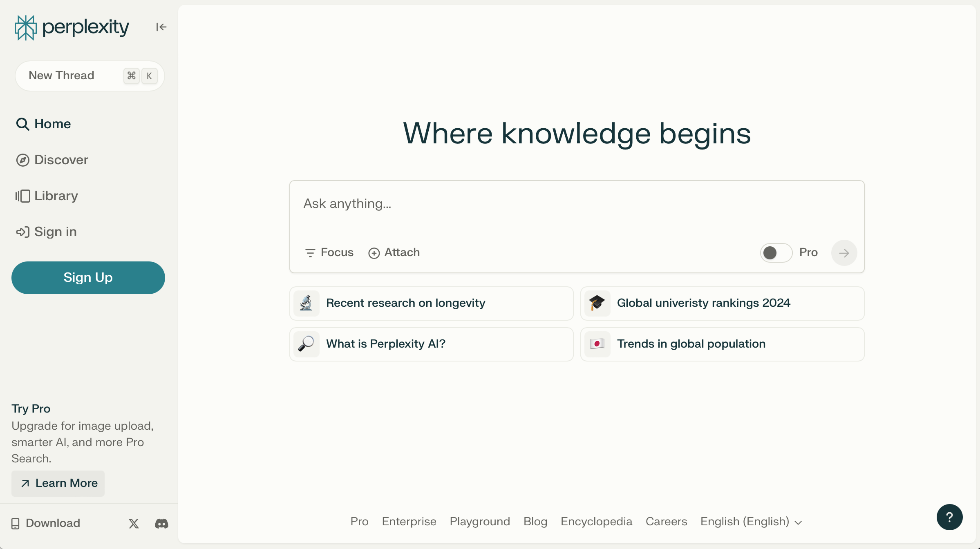Open Perplexity's X (Twitter) page

(134, 524)
